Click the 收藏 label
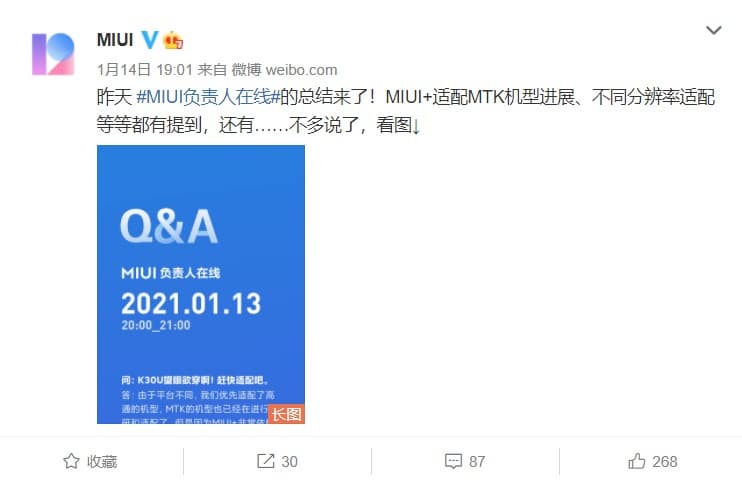742x483 pixels. point(102,461)
